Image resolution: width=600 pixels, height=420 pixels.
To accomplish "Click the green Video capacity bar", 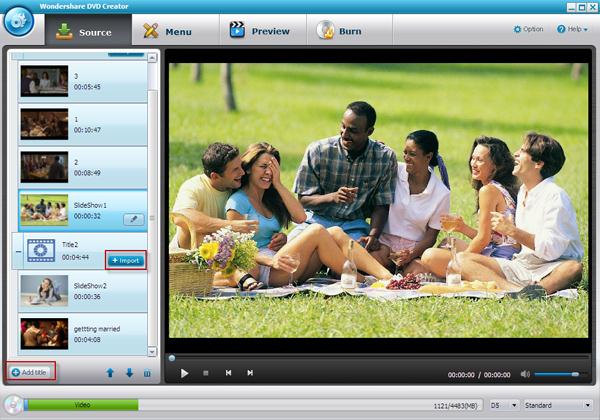I will pyautogui.click(x=82, y=405).
